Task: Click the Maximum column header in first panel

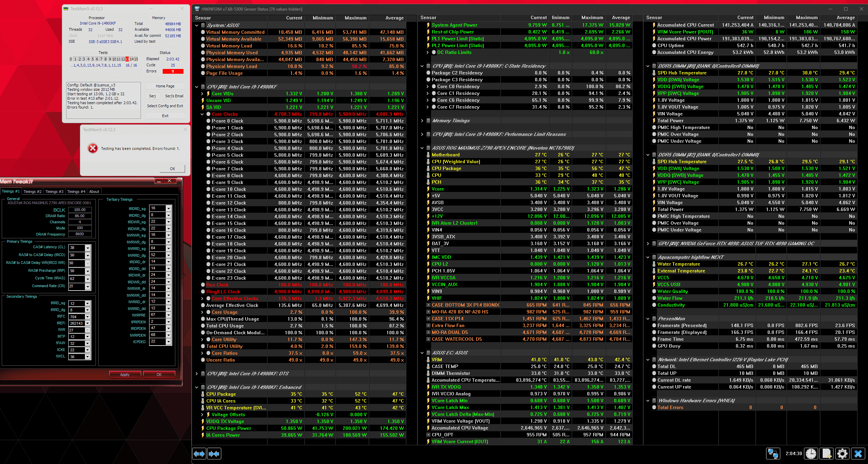Action: click(353, 18)
